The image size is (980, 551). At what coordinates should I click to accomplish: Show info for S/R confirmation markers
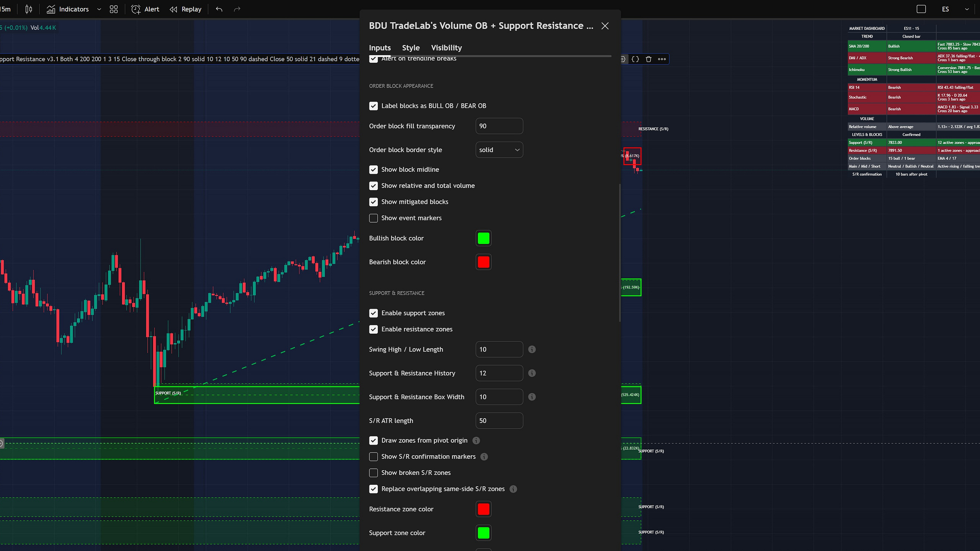[484, 456]
